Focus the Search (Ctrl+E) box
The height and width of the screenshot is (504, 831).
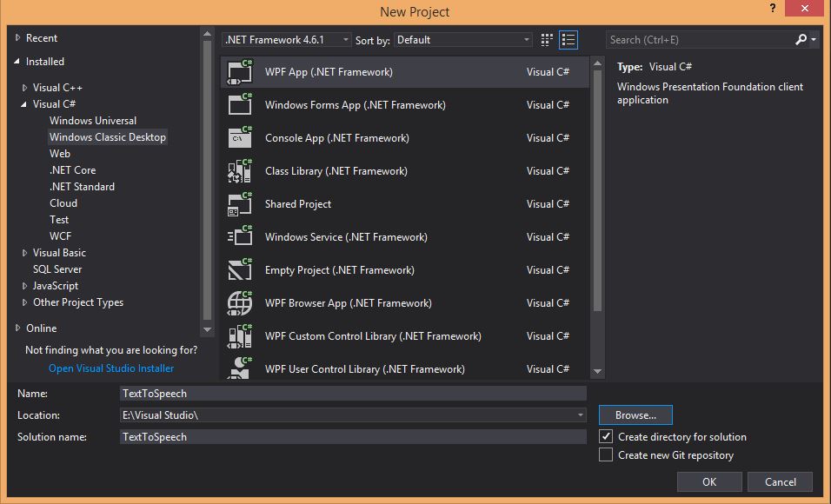[x=700, y=40]
